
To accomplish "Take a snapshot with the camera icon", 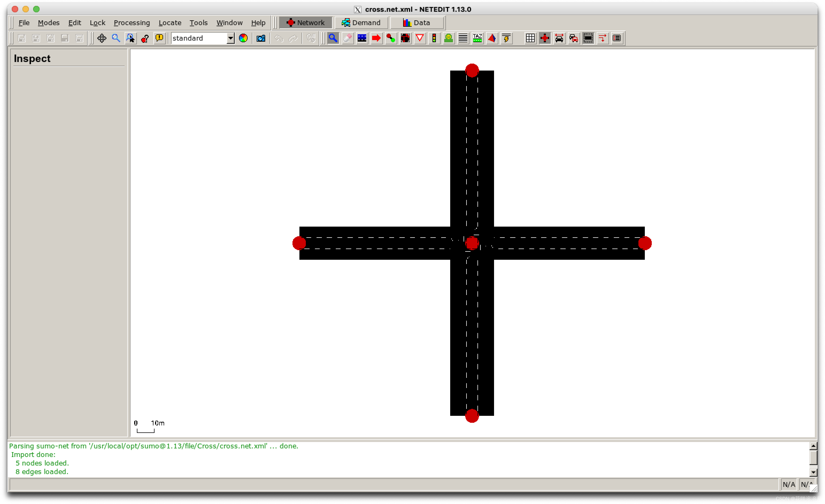I will [x=261, y=38].
